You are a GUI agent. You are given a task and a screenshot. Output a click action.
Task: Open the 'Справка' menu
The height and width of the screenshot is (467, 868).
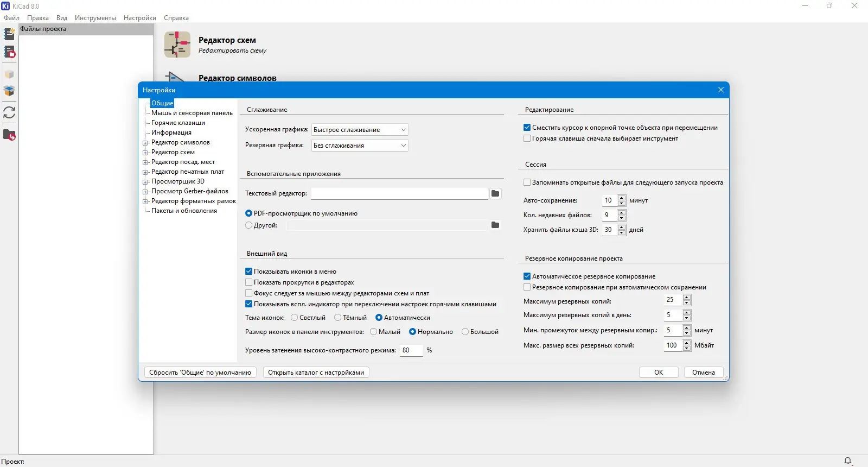point(176,18)
